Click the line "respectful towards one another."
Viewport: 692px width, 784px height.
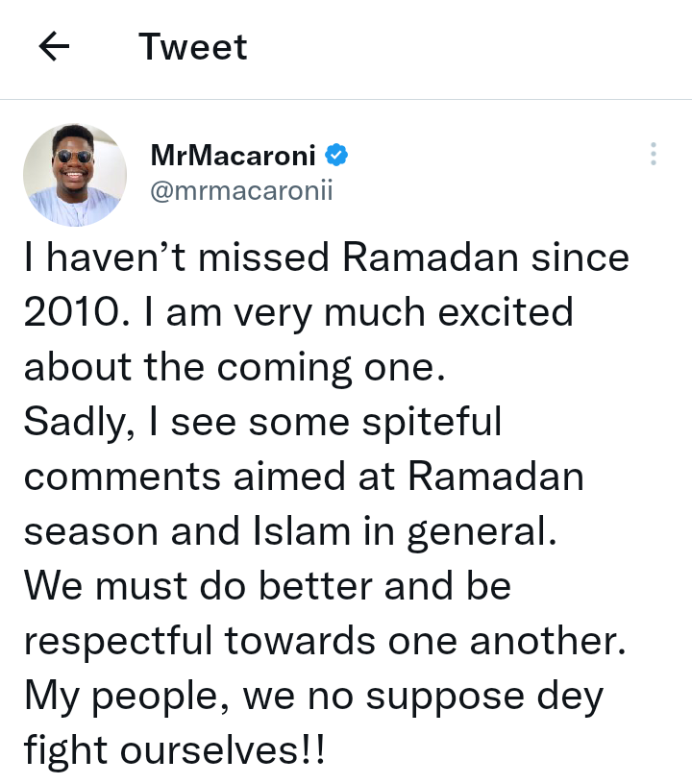click(x=325, y=641)
